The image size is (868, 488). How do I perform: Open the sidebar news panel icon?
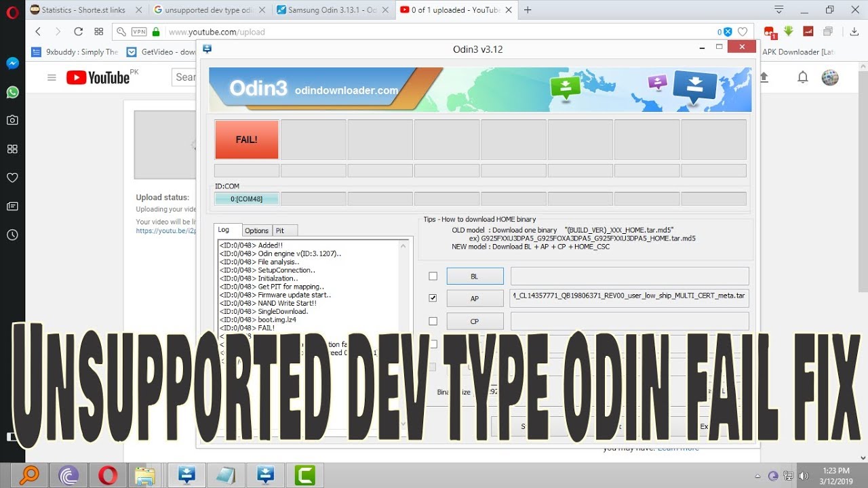pyautogui.click(x=12, y=206)
